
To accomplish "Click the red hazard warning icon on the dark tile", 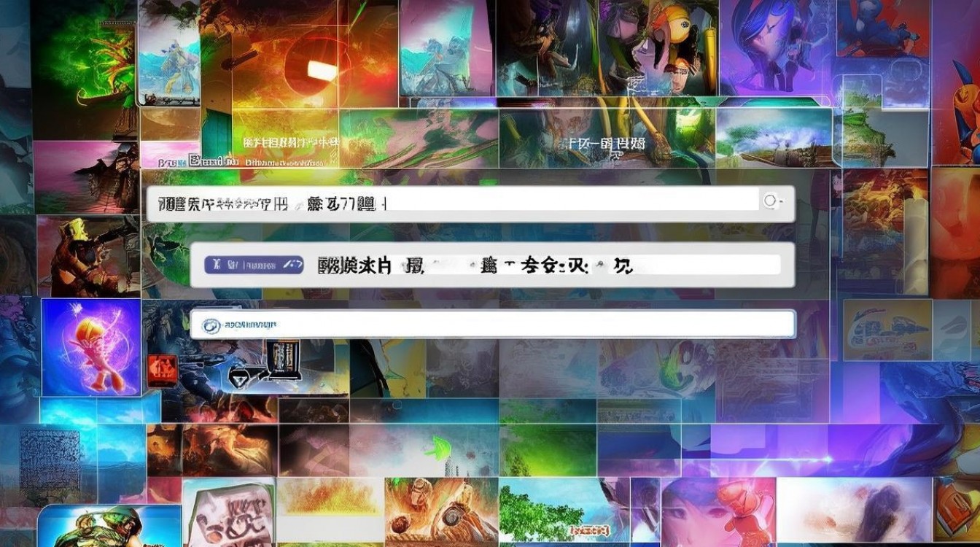I will 160,370.
